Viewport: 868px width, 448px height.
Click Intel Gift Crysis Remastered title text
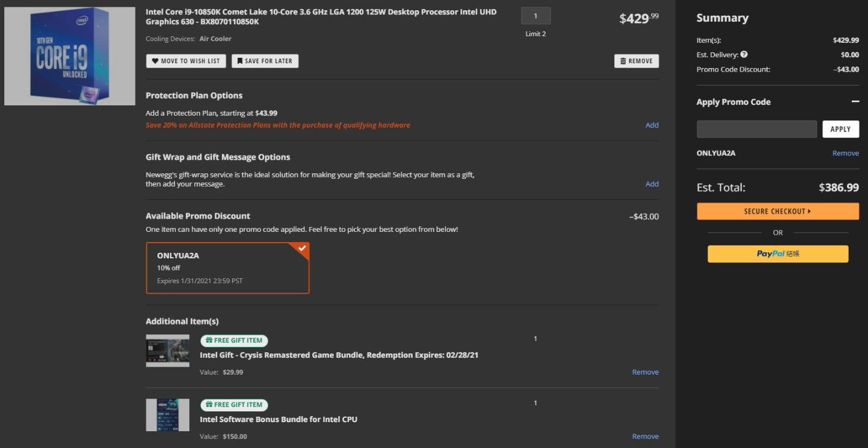[339, 355]
